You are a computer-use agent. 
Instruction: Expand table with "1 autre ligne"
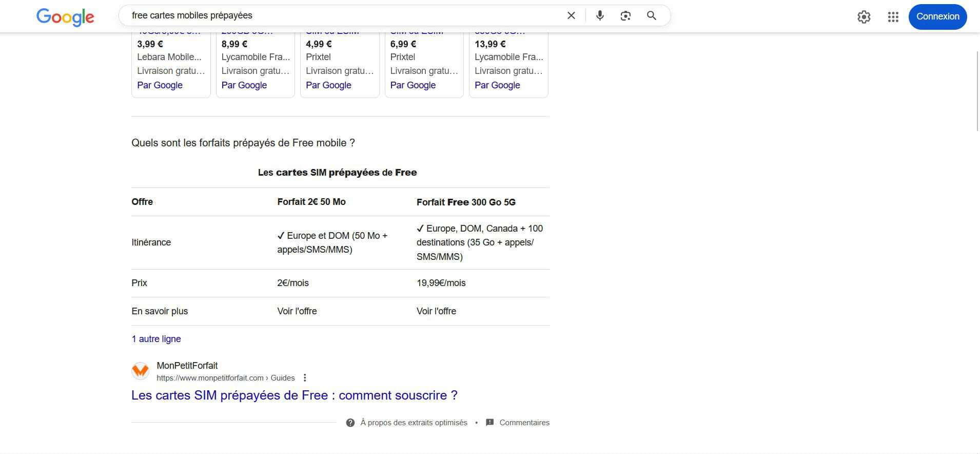[x=156, y=339]
